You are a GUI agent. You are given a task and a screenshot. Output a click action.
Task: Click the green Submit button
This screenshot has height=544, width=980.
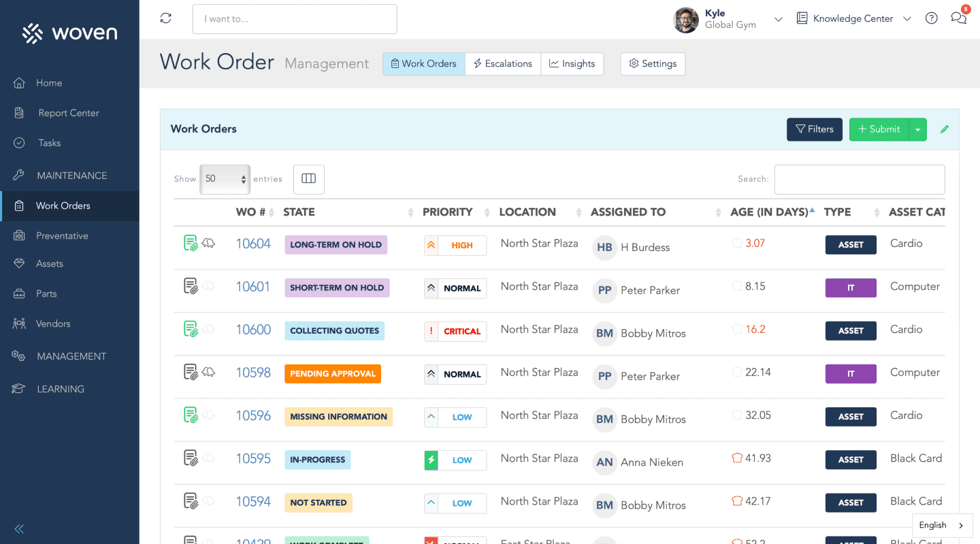pos(879,129)
